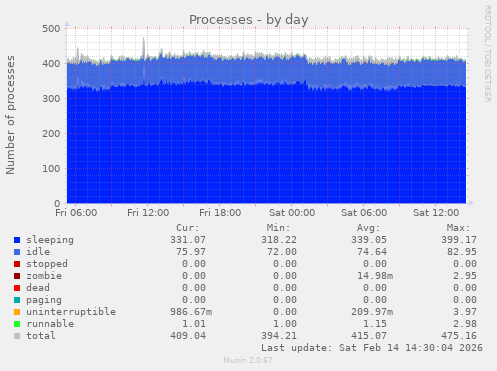Click the total legend color swatch
The width and height of the screenshot is (497, 371).
click(17, 336)
